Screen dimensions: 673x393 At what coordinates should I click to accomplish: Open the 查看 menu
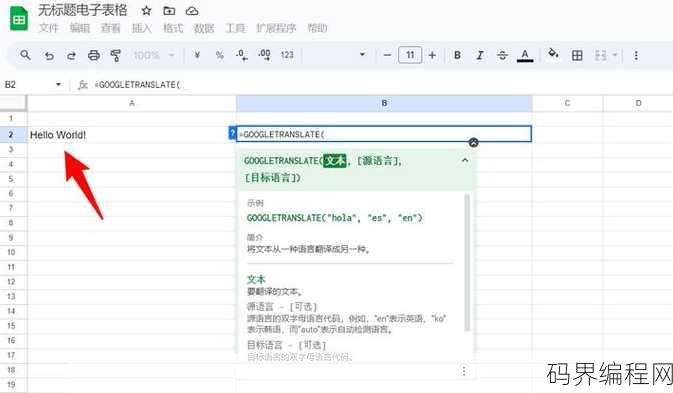click(x=111, y=28)
